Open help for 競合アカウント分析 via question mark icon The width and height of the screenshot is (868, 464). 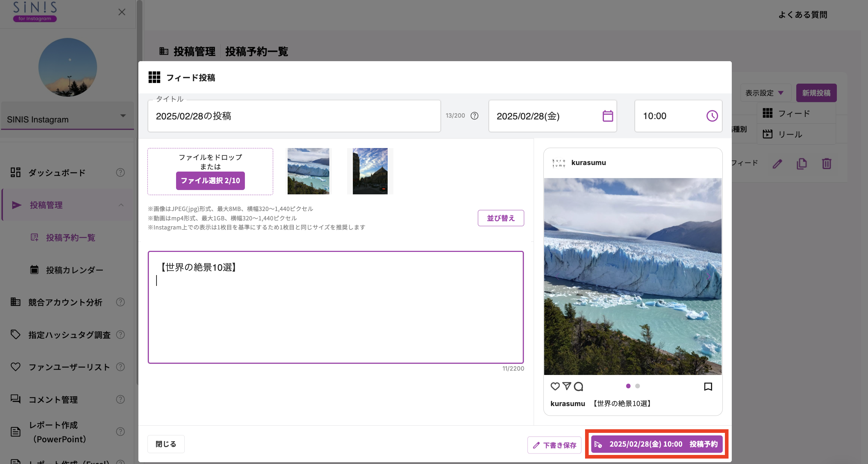click(120, 302)
